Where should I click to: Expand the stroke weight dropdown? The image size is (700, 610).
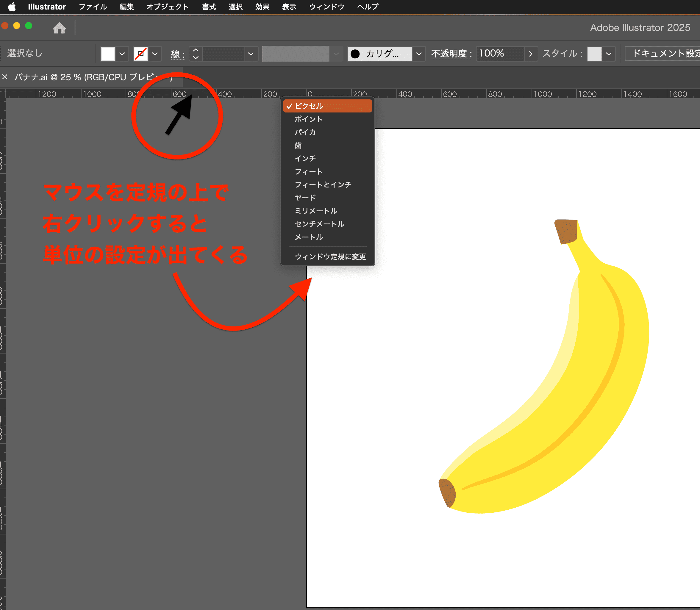point(251,54)
